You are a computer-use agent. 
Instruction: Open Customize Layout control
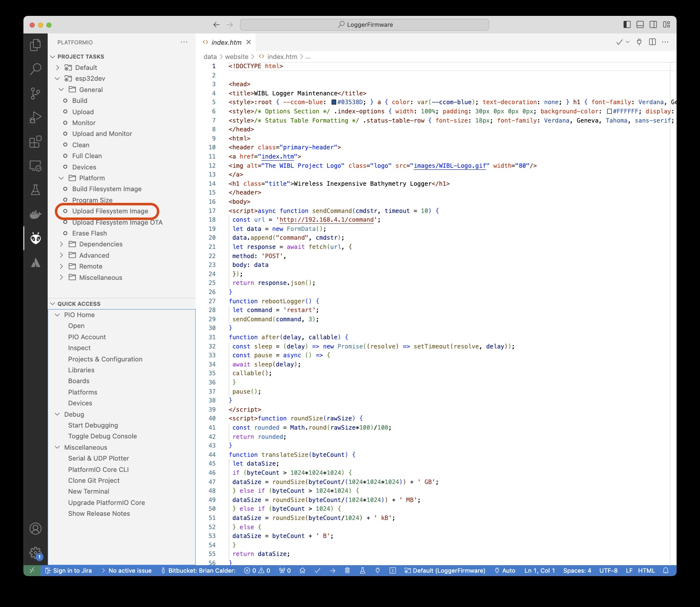click(667, 25)
